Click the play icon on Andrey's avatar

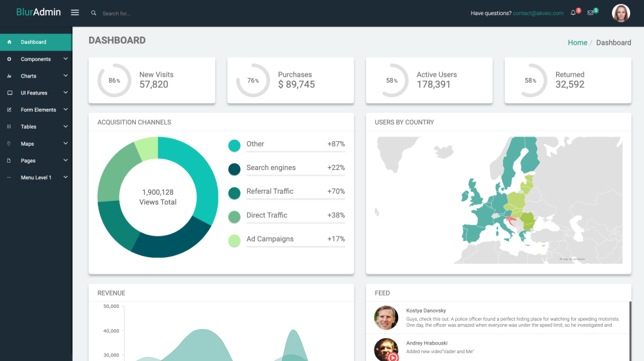tap(392, 356)
